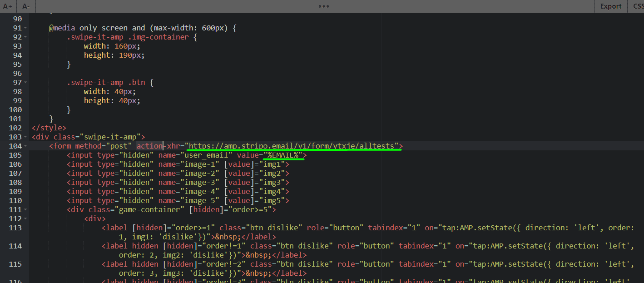This screenshot has width=644, height=283.
Task: Click the underlined amp.stripo.email form URL
Action: pos(294,146)
